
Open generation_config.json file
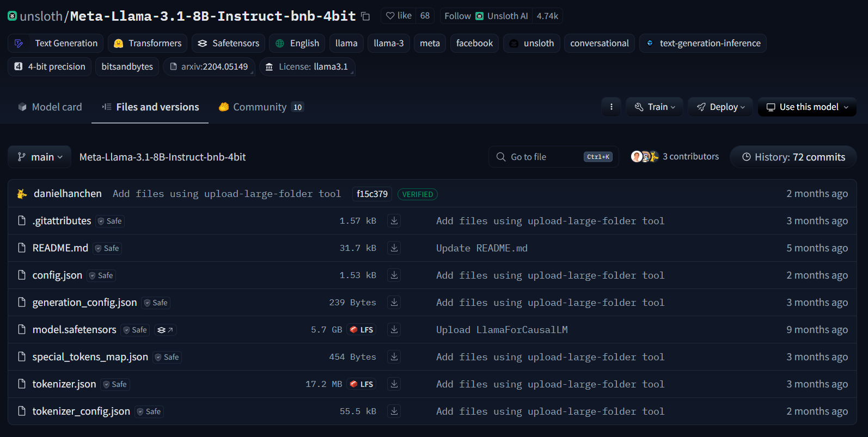(x=84, y=302)
